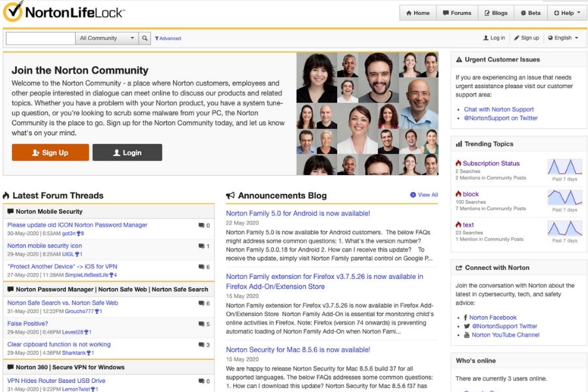Open thread Norton mobile security icon
This screenshot has width=588, height=392.
tap(44, 246)
